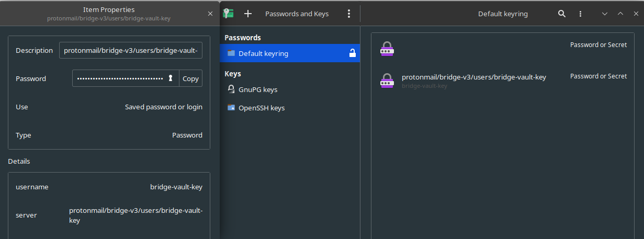The height and width of the screenshot is (239, 644).
Task: Click into the masked Password field
Action: [120, 78]
